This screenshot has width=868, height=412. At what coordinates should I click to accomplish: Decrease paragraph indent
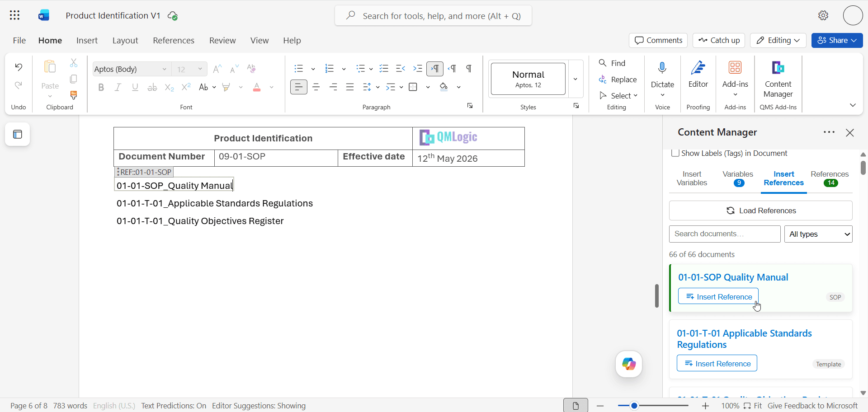[401, 69]
